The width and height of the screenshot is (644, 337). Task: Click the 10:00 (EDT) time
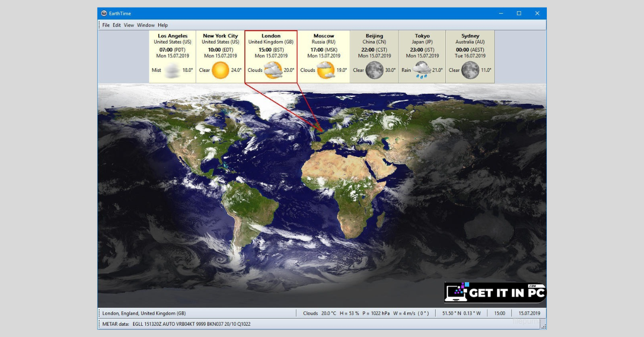coord(220,49)
